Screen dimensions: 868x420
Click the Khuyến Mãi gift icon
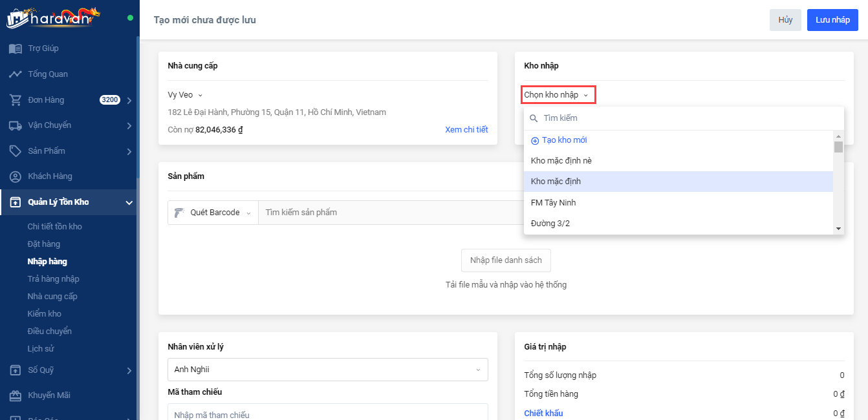pos(16,395)
